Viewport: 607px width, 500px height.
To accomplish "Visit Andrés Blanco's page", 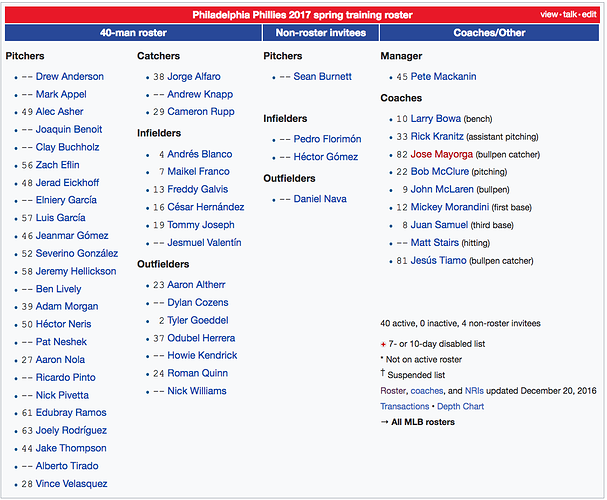I will point(200,154).
